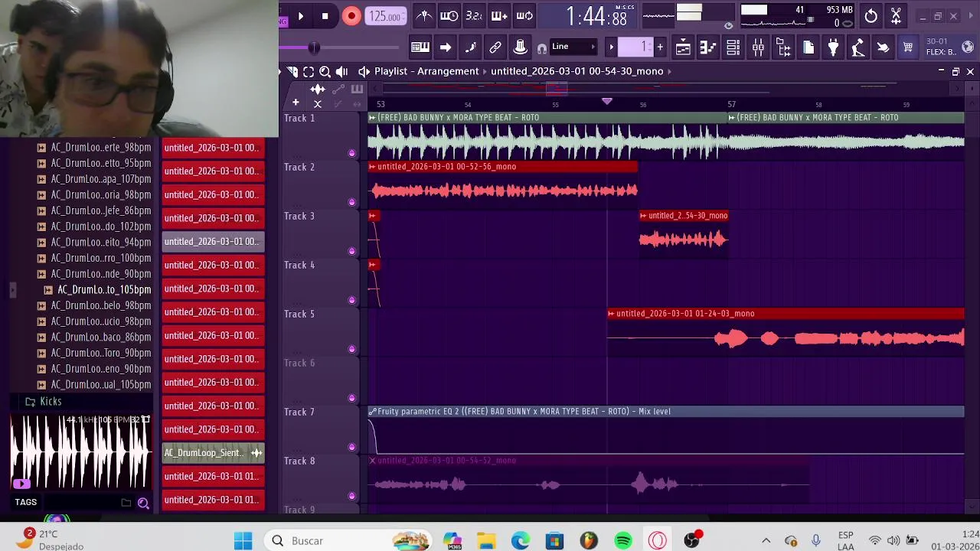This screenshot has width=980, height=551.
Task: Click untitled_2026-03-01 00-54-30_mono breadcrumb
Action: coord(577,71)
